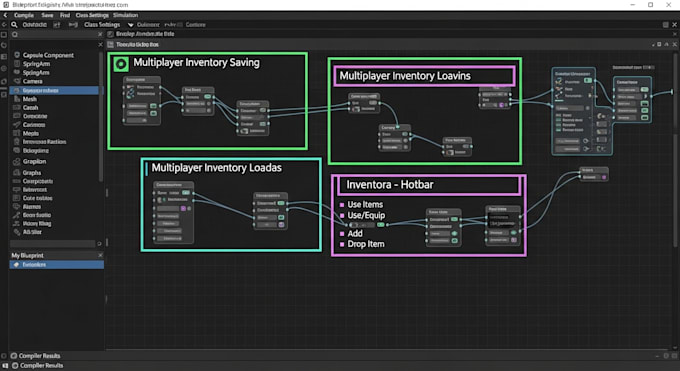Open the Compile menu
The width and height of the screenshot is (680, 371).
point(24,15)
